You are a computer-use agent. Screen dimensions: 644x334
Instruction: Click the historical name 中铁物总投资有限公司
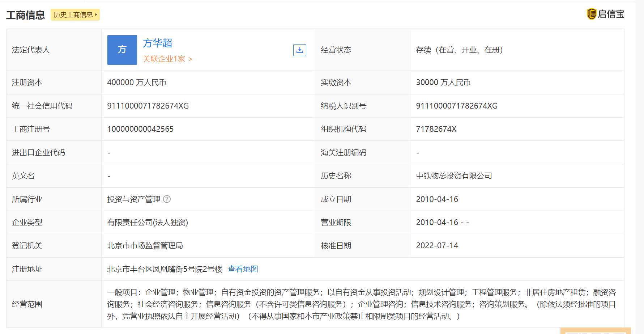point(454,176)
